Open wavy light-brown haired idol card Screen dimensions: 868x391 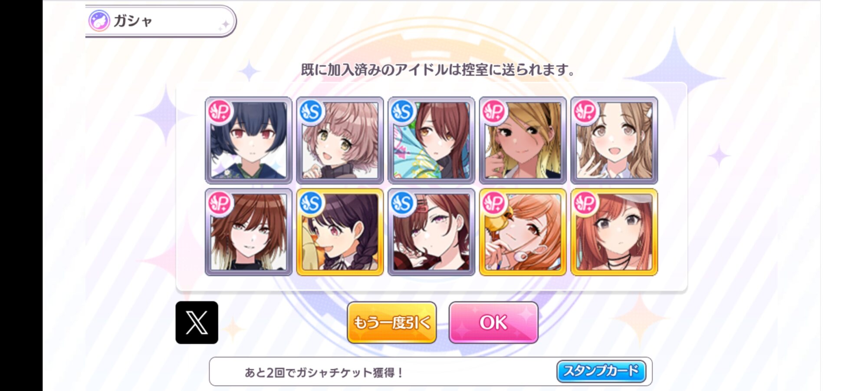(x=614, y=140)
